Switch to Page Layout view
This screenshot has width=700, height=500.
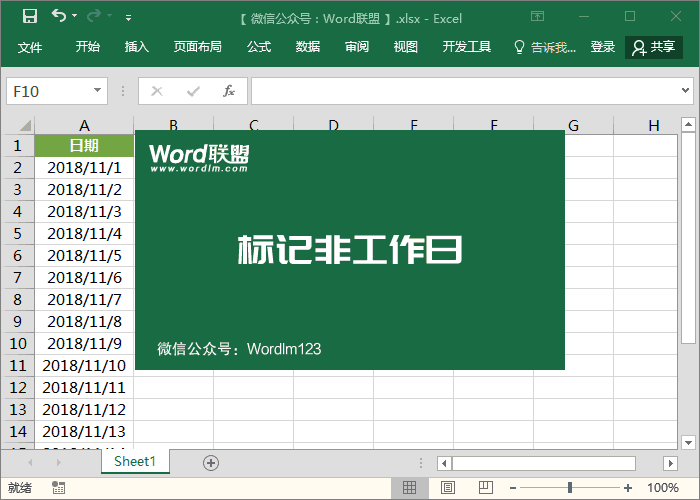click(444, 488)
